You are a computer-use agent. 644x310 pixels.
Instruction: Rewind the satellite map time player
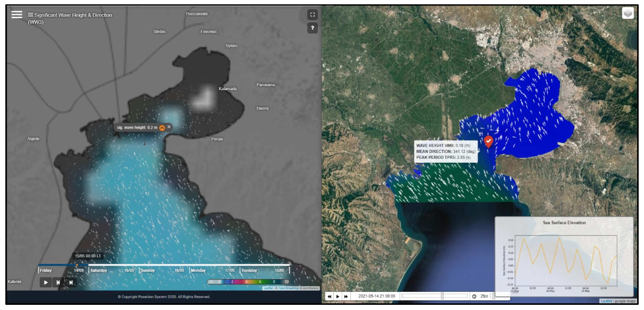(330, 296)
